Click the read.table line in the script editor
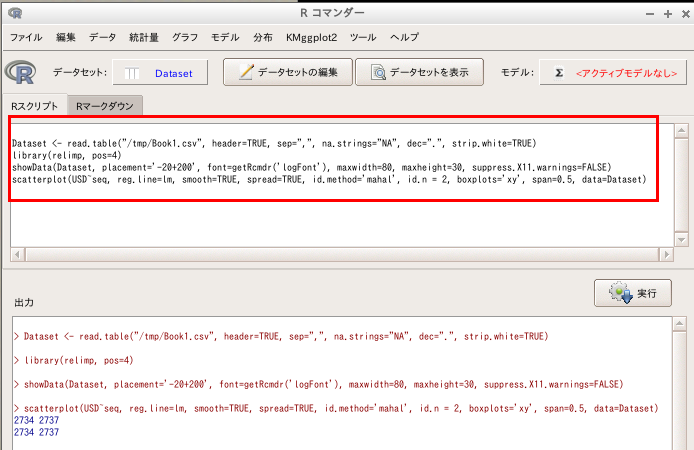Screen dimensions: 694x450 (274, 143)
